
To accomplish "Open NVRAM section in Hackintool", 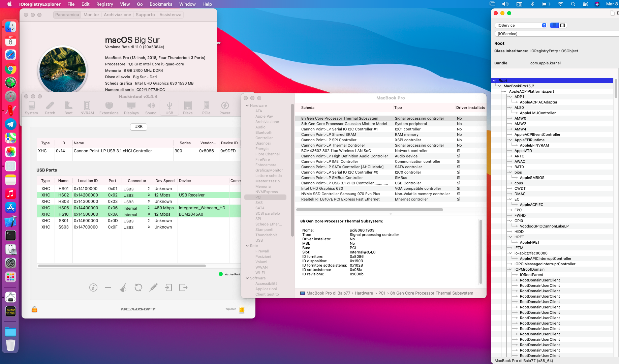I will point(87,108).
